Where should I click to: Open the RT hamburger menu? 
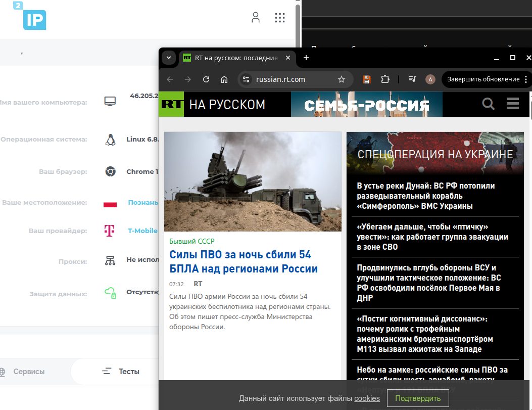click(513, 104)
